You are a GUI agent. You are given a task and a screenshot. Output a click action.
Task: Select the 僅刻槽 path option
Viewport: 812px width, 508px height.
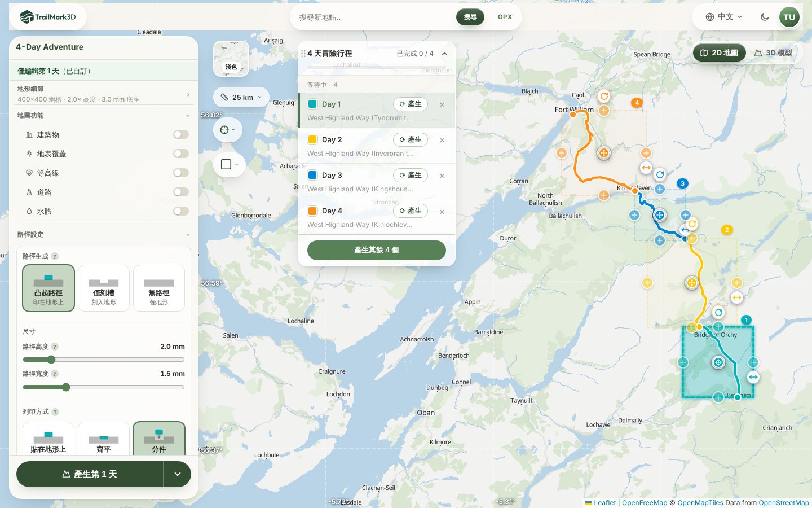[x=104, y=288]
